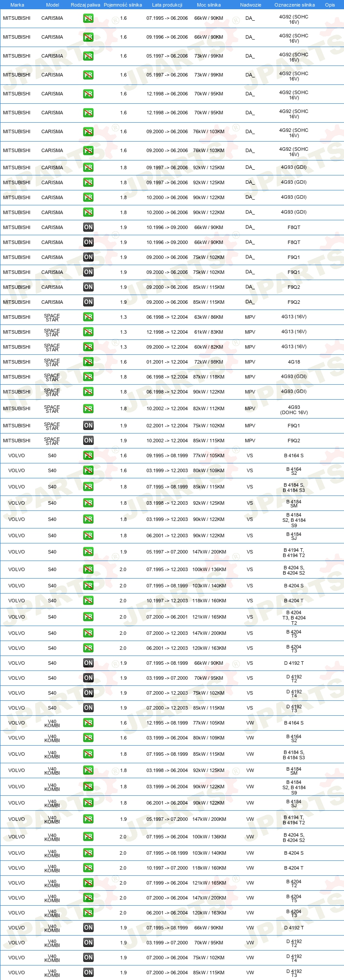The height and width of the screenshot is (980, 344).
Task: Select VOLVO cell in S40 118kW / 160KM row
Action: (x=17, y=601)
